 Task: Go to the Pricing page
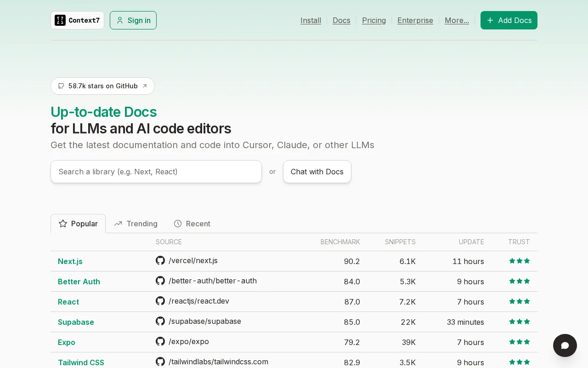pyautogui.click(x=374, y=20)
